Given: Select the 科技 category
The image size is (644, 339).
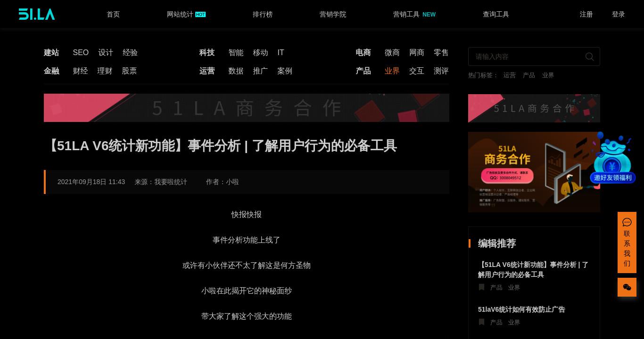Looking at the screenshot, I should click(207, 53).
